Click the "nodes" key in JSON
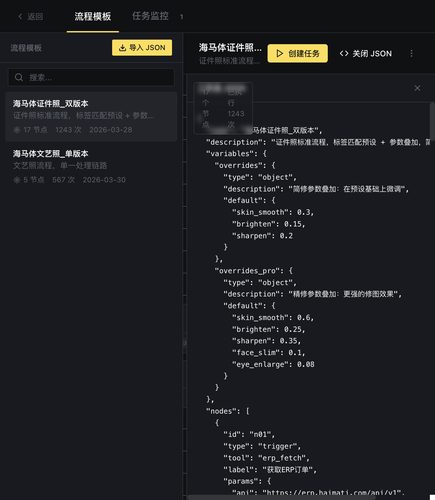The image size is (435, 500). [221, 411]
